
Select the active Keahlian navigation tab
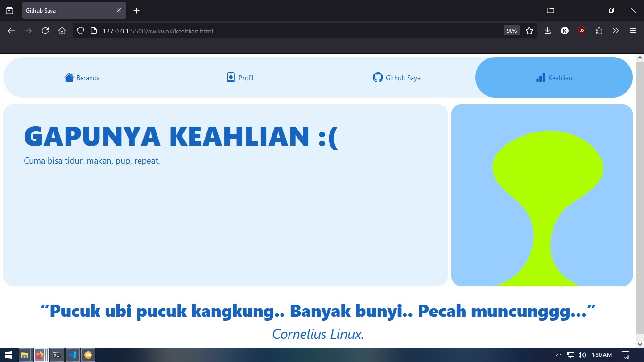[x=553, y=77]
